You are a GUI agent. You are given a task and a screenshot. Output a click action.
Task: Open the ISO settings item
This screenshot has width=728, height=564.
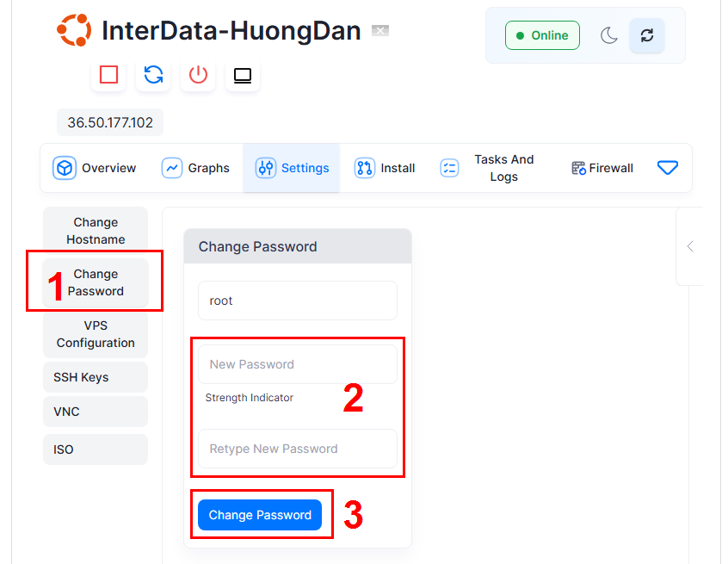coord(96,449)
